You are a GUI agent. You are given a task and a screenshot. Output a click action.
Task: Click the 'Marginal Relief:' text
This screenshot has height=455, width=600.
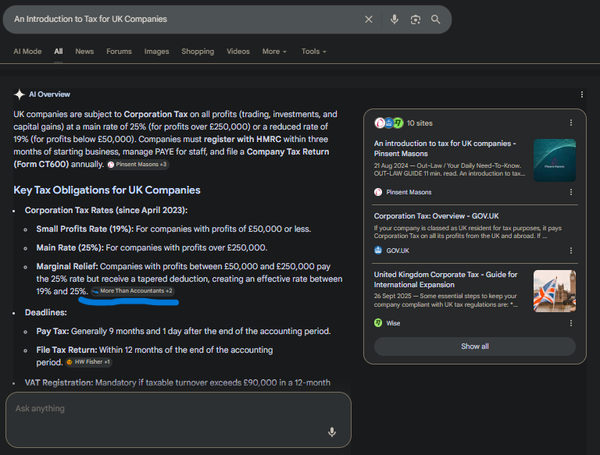coord(67,266)
